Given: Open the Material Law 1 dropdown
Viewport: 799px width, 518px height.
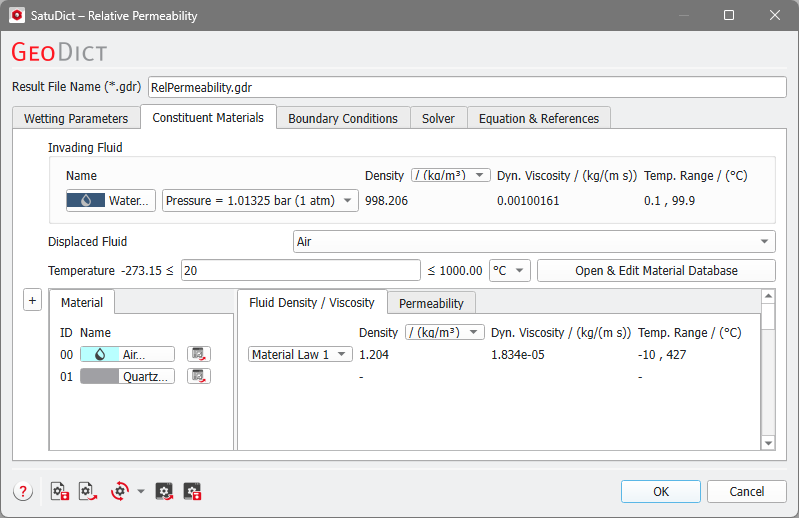Looking at the screenshot, I should (x=300, y=355).
